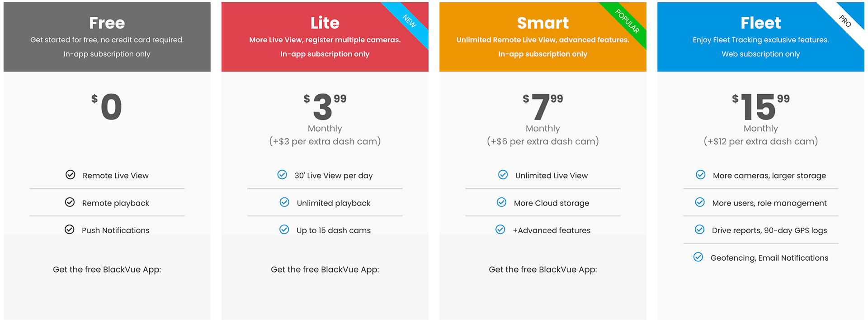Click the POPULAR ribbon on Smart plan
Screen dimensions: 868x320
coord(627,21)
